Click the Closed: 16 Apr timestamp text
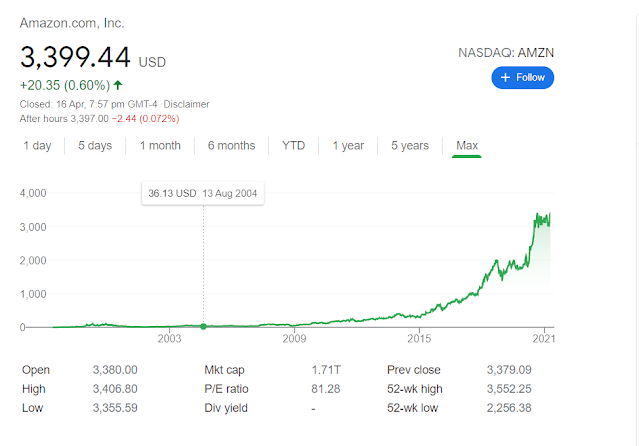 coord(88,104)
